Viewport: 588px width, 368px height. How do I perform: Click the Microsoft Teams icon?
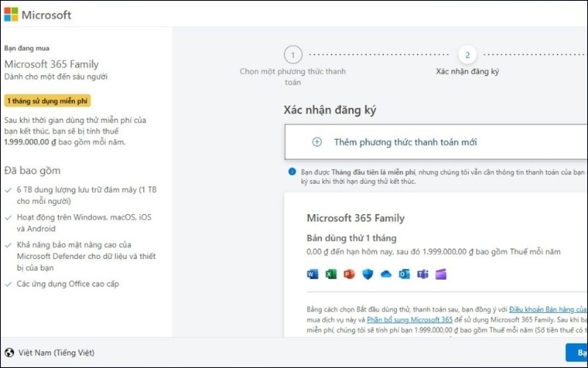422,275
